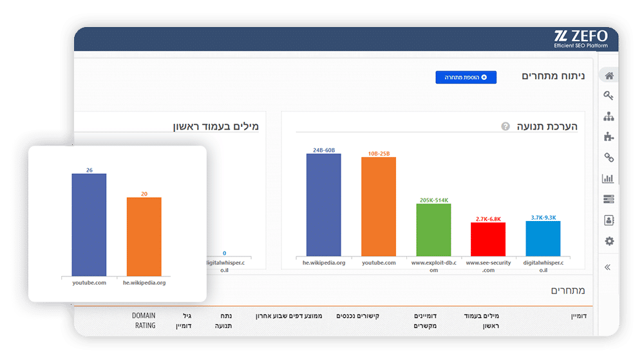Screen dimensions: 644x364
Task: Open the contact card icon in sidebar
Action: tap(609, 220)
